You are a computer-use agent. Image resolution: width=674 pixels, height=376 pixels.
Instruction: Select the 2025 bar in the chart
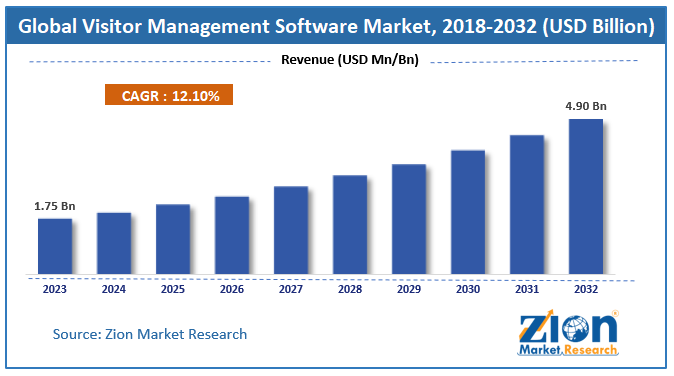tap(173, 239)
